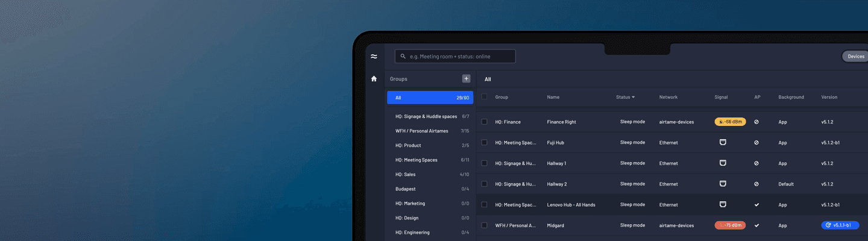Click Ethernet signal icon for Lenovo Hub

click(x=723, y=204)
